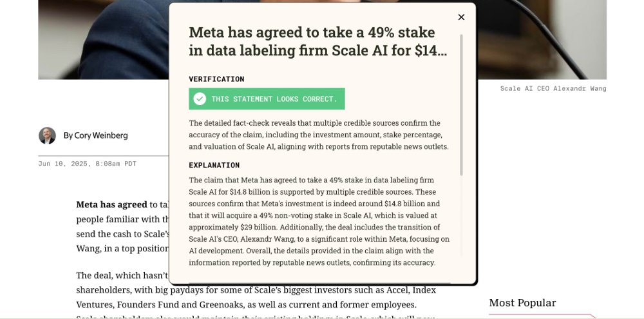Click the 'This statement looks correct' badge
Screen dimensions: 644x319
[x=267, y=99]
